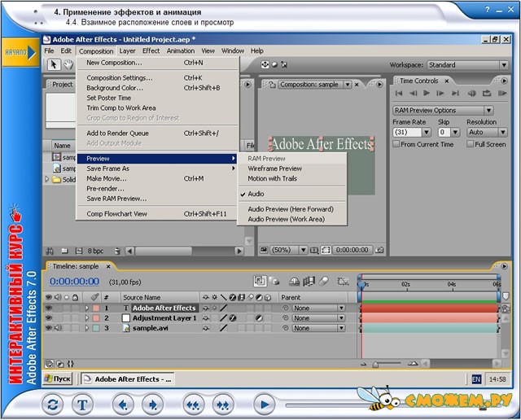Expand the sample.avi layer properties

tap(87, 328)
